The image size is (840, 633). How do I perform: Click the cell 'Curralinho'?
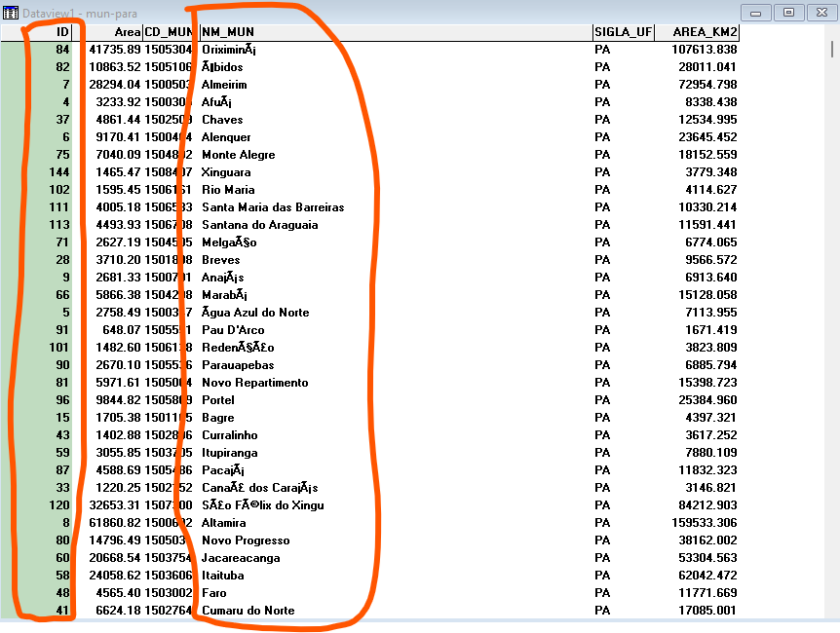(230, 435)
